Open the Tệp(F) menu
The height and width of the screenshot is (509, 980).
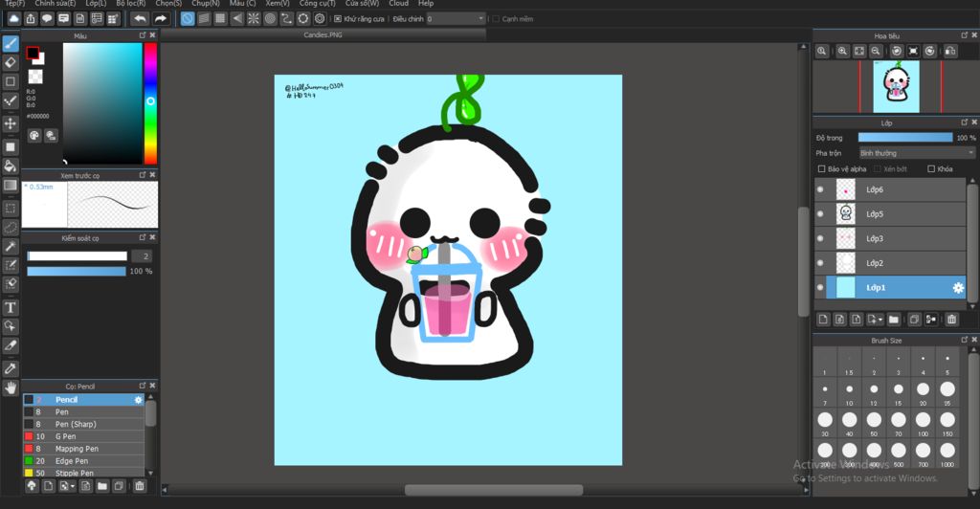[14, 3]
